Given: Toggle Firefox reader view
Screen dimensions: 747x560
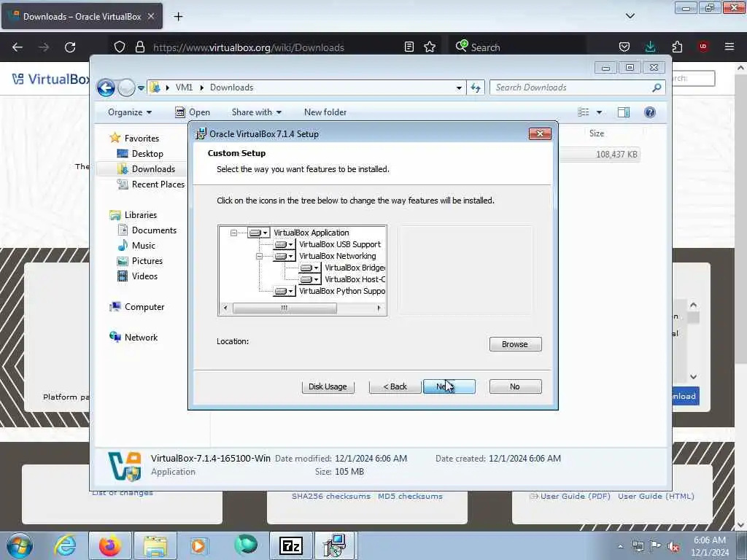Looking at the screenshot, I should tap(409, 47).
